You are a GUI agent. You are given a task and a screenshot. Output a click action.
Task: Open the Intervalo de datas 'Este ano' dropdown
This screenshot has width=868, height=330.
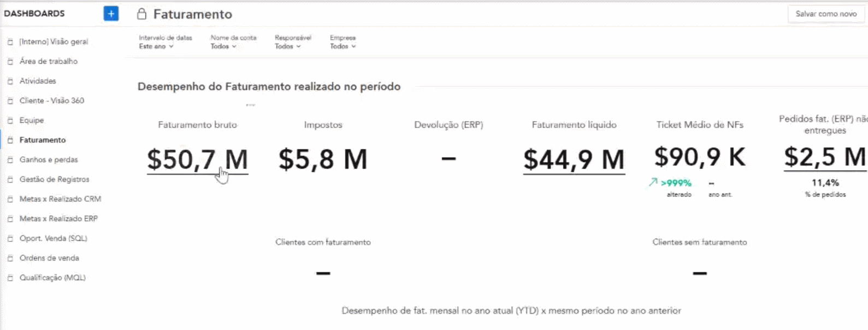coord(156,46)
